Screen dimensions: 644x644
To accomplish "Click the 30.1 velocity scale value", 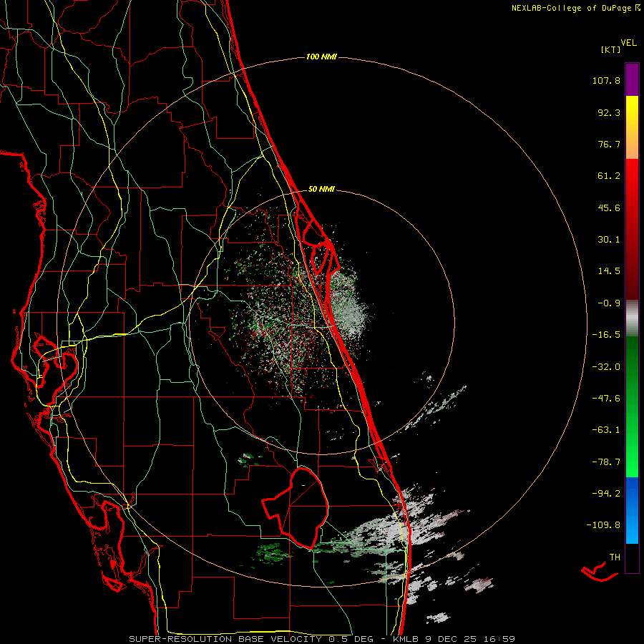I will pyautogui.click(x=609, y=240).
